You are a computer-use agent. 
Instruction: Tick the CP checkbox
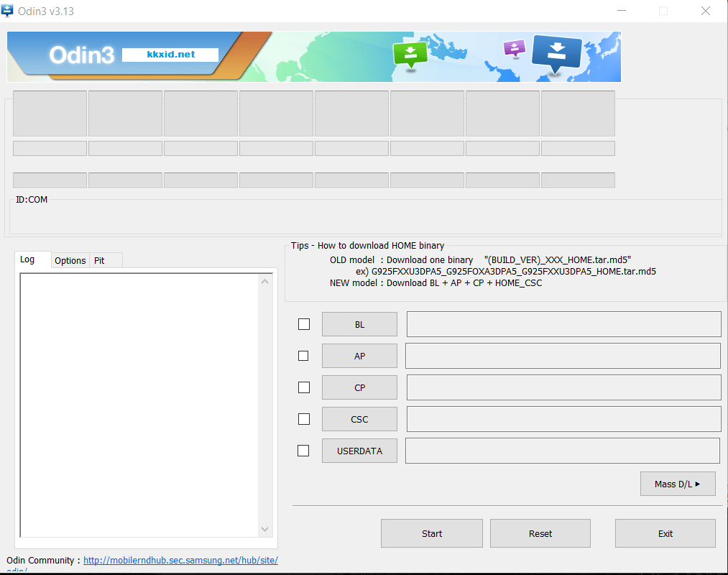tap(304, 387)
